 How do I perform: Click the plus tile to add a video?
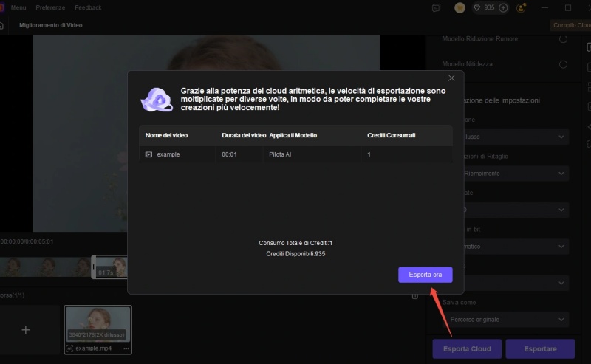(26, 330)
